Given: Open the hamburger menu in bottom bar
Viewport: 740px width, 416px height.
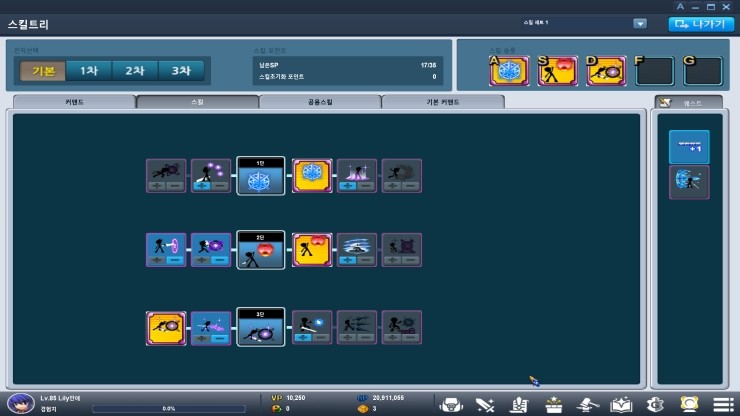Looking at the screenshot, I should coord(722,404).
